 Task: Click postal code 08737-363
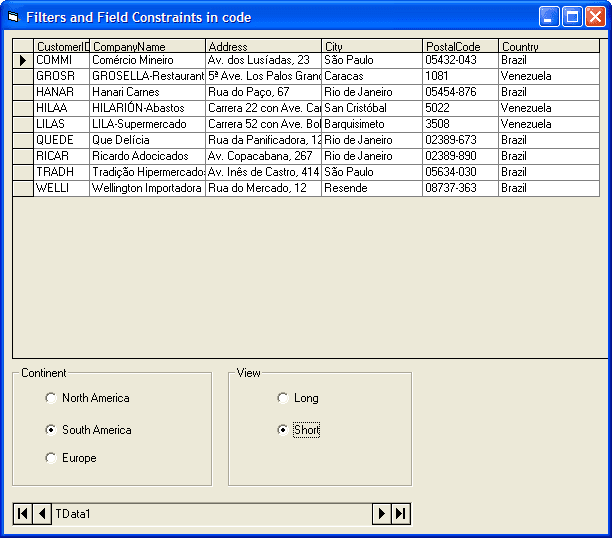461,189
